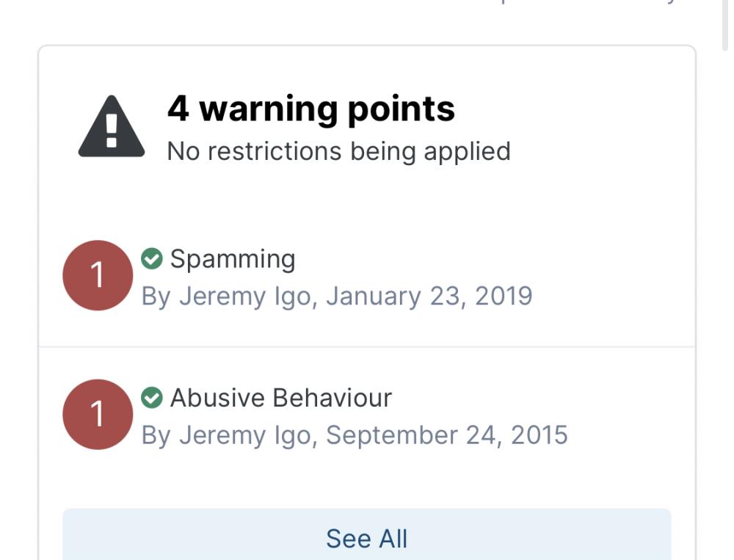Screen dimensions: 734x560
Task: Click the green checkmark beside Abusive Behaviour
Action: [x=151, y=398]
